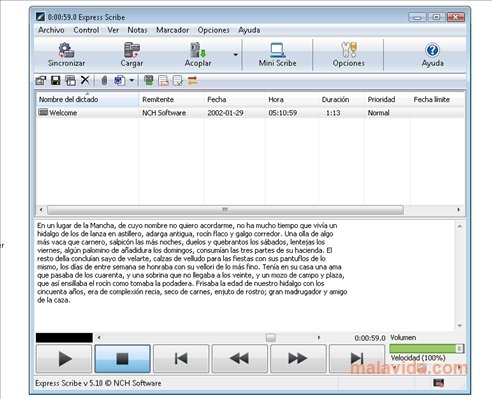Click the Rewind button
492x399 pixels.
(240, 359)
